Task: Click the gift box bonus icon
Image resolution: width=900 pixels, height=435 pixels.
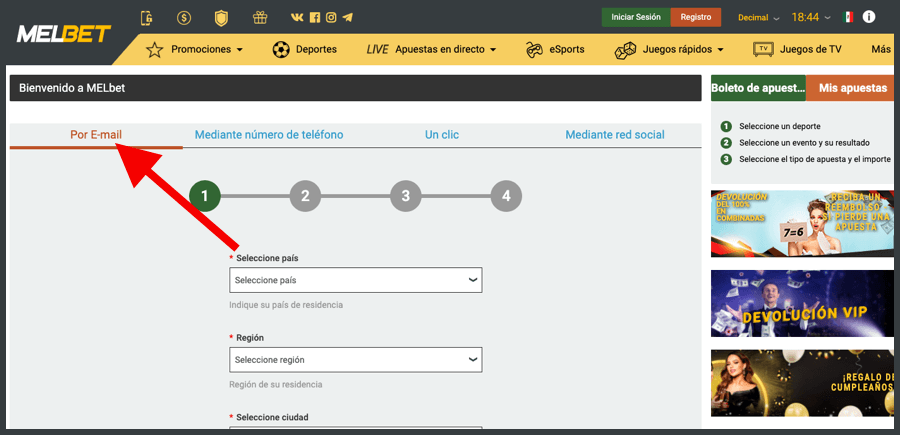Action: pyautogui.click(x=260, y=18)
